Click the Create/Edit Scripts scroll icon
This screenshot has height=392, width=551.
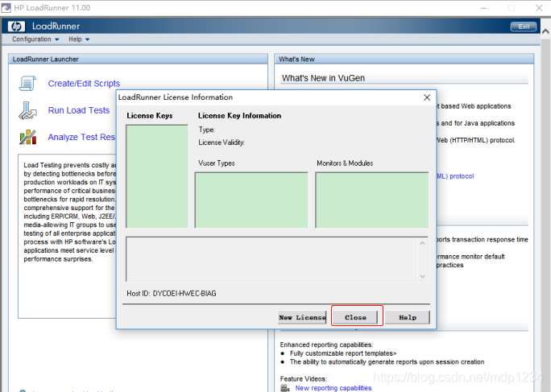click(x=27, y=84)
